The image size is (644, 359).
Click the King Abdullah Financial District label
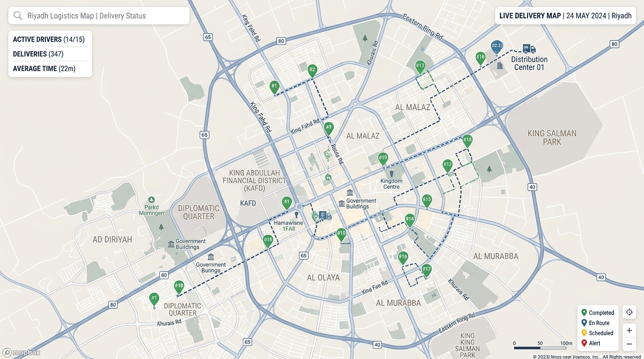[254, 180]
